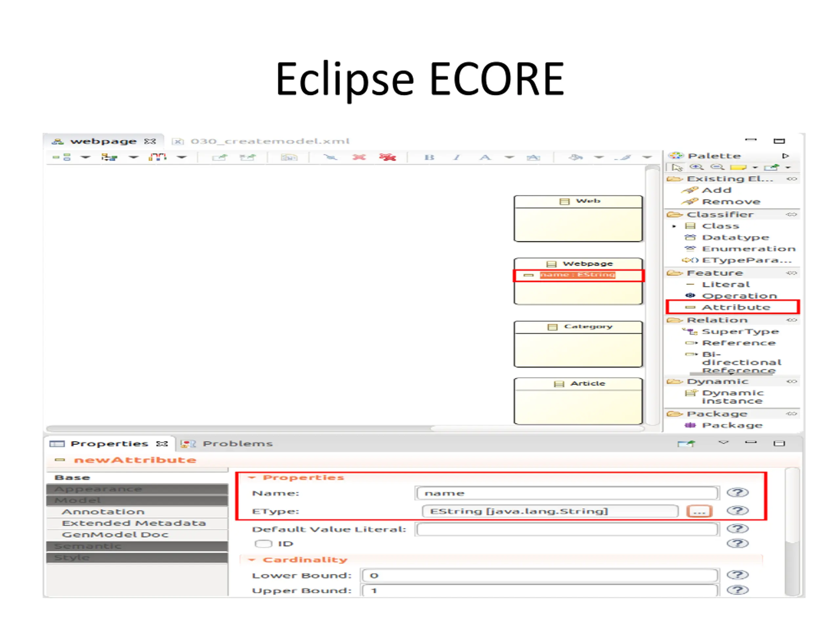This screenshot has height=630, width=840.
Task: Click the Default Value Literal field
Action: tap(567, 529)
